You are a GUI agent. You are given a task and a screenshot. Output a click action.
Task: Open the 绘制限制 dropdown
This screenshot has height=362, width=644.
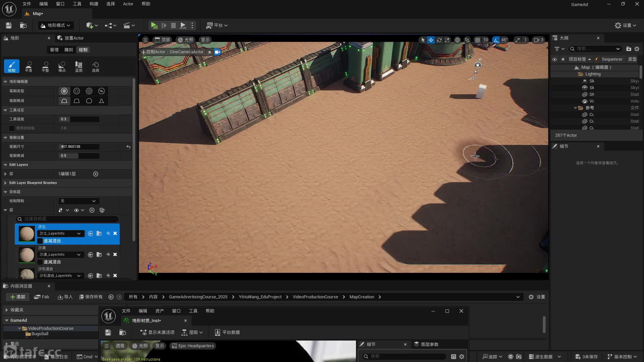[78, 201]
